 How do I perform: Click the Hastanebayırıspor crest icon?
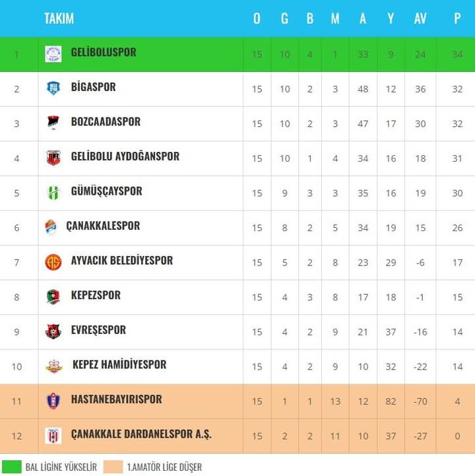[53, 401]
